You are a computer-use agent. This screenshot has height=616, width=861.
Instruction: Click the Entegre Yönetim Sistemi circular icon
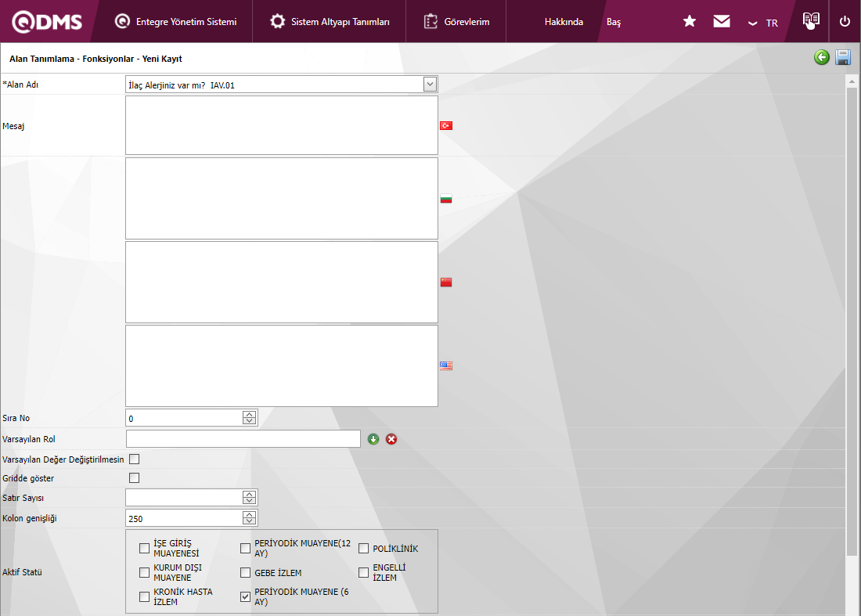click(x=122, y=21)
